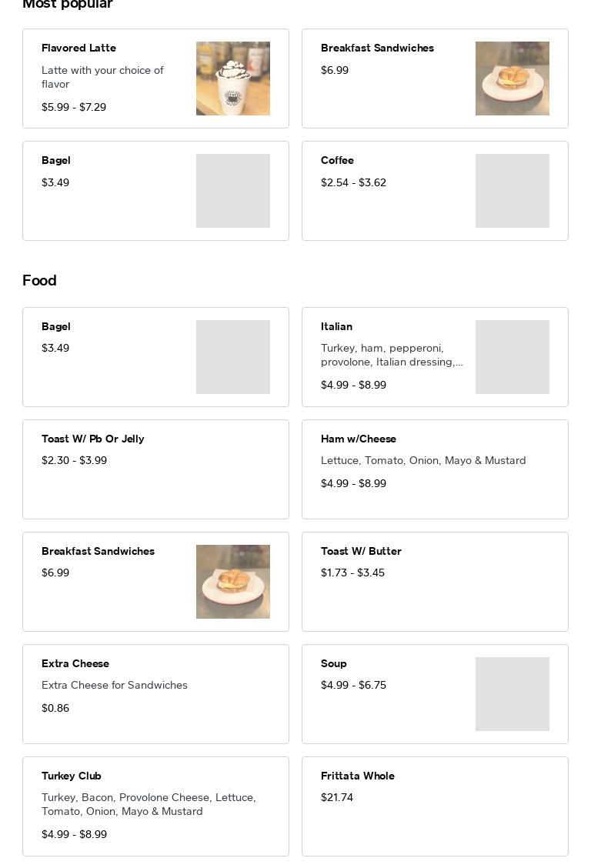Viewport: 591px width, 868px height.
Task: Click the Flavored Latte drink photo
Action: coord(232,78)
